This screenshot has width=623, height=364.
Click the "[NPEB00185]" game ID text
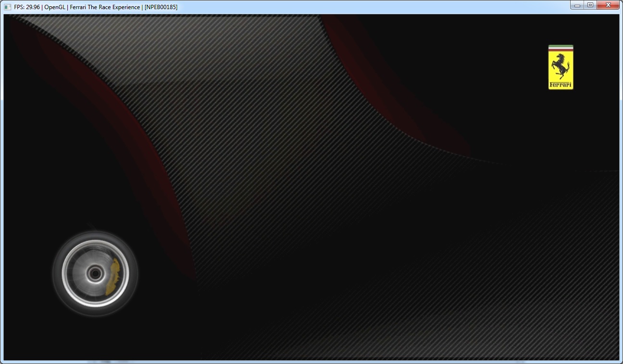coord(161,7)
